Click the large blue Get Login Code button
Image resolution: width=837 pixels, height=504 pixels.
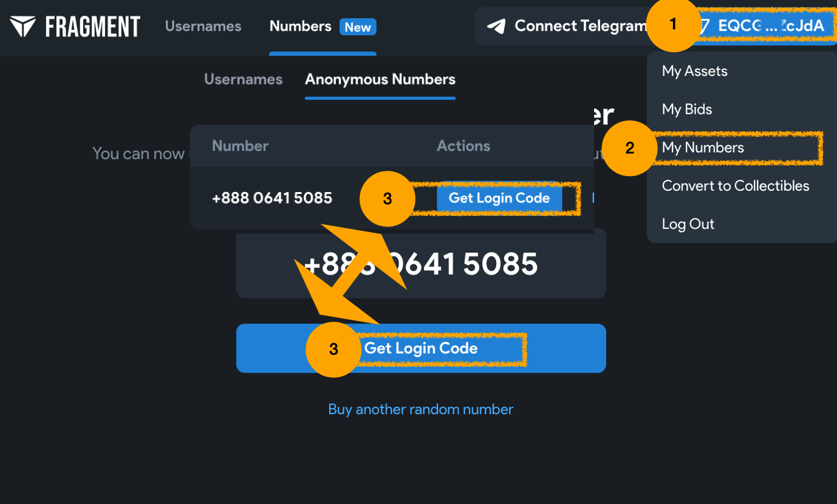(x=421, y=348)
